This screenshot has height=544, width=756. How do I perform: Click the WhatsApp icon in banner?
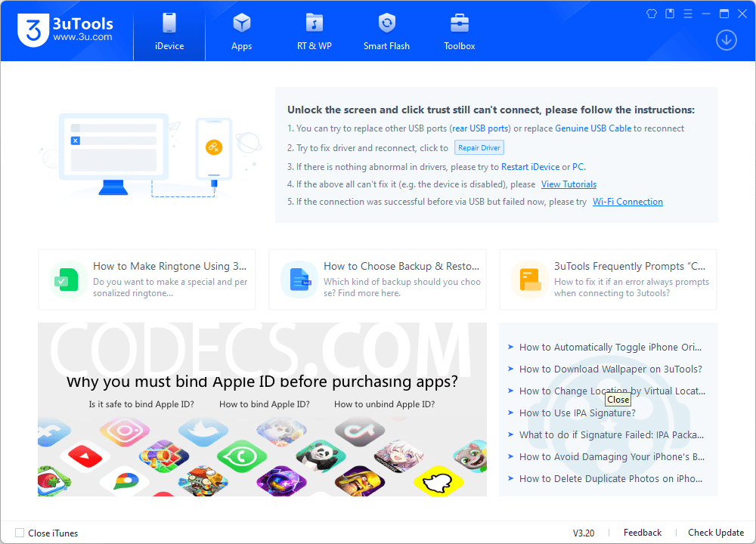(x=242, y=456)
